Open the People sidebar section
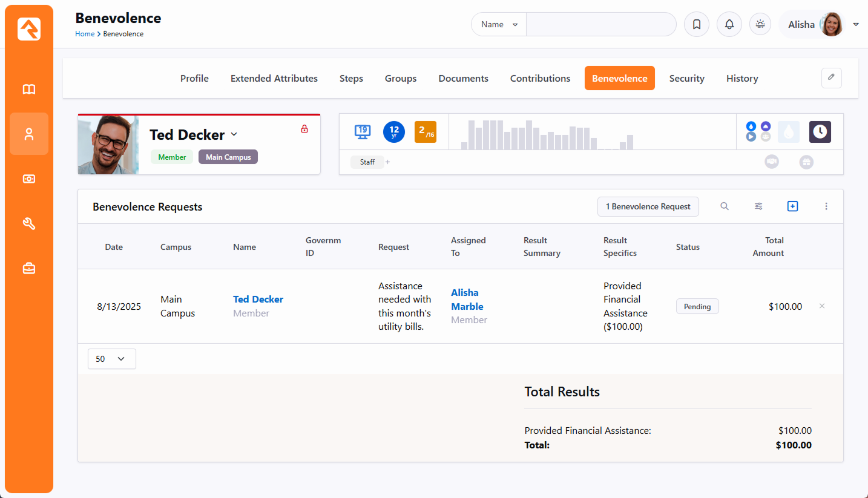 [29, 134]
